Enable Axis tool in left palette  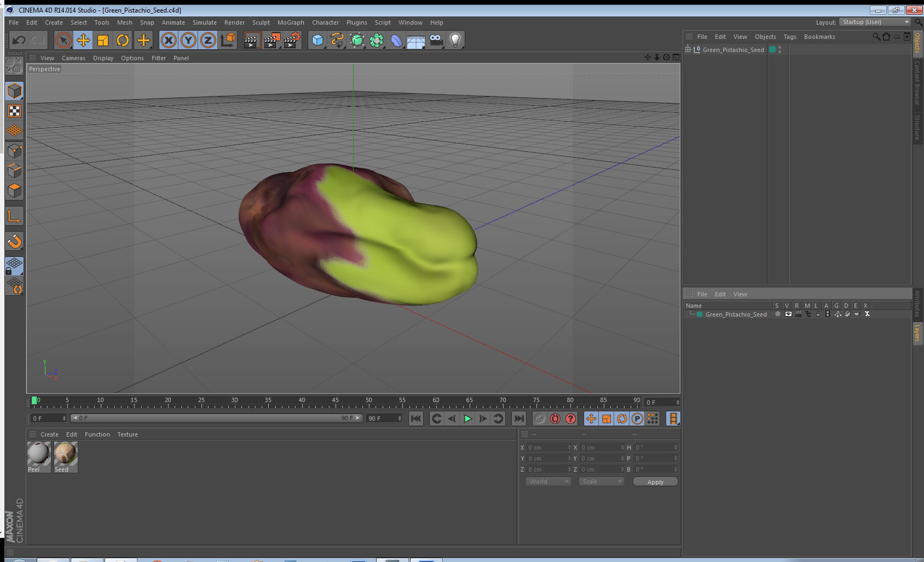point(14,216)
